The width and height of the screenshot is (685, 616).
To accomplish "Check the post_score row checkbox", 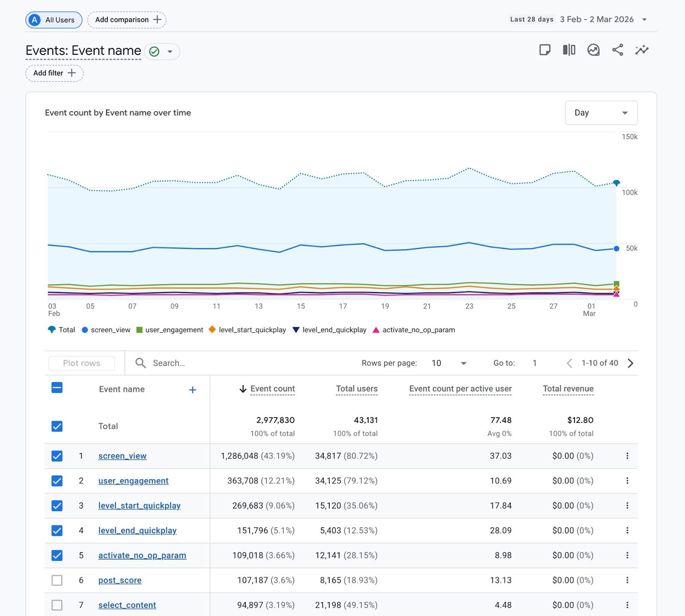I will click(x=57, y=580).
